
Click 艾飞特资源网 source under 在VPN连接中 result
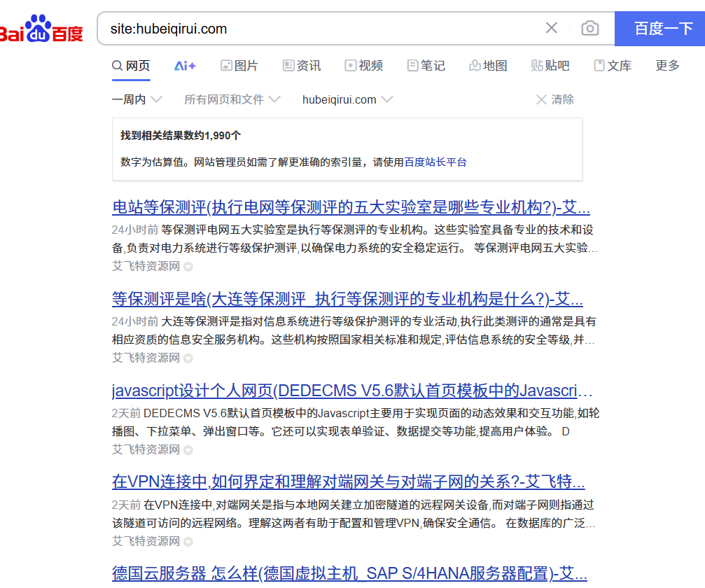[146, 541]
